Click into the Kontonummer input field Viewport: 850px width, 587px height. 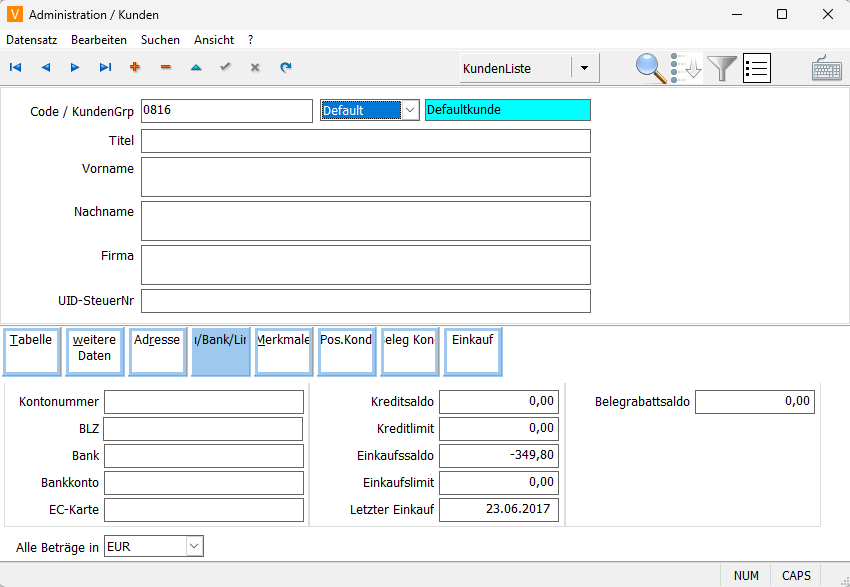[x=203, y=402]
